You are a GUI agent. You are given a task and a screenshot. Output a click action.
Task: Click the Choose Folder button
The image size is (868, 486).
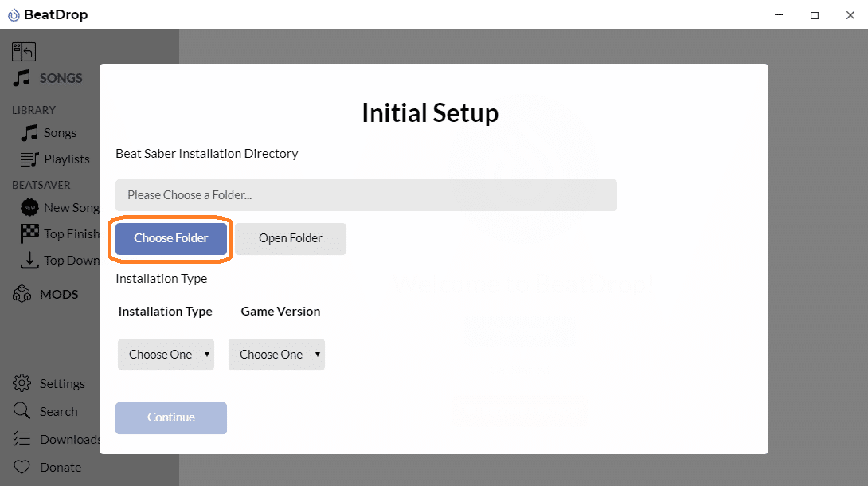pyautogui.click(x=171, y=238)
